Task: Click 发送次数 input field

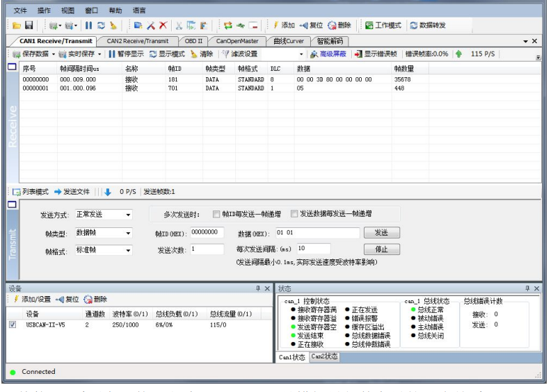Action: point(207,249)
